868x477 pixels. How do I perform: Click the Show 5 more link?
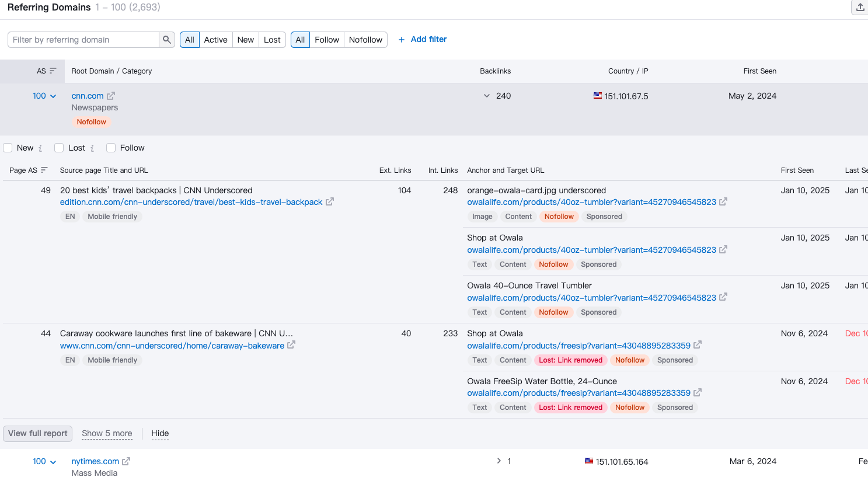click(107, 434)
